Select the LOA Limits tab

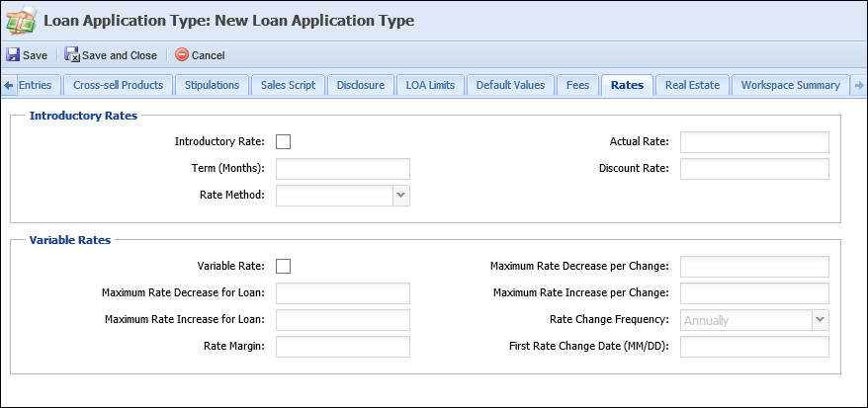coord(430,85)
